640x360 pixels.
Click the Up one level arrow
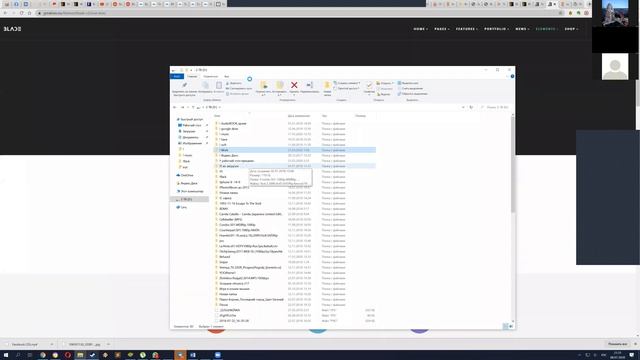click(193, 107)
